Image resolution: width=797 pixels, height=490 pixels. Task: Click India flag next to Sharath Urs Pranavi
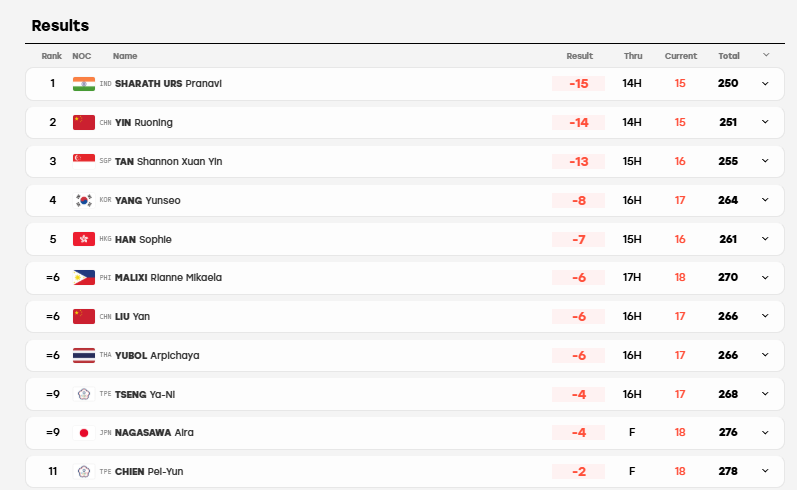[x=84, y=84]
